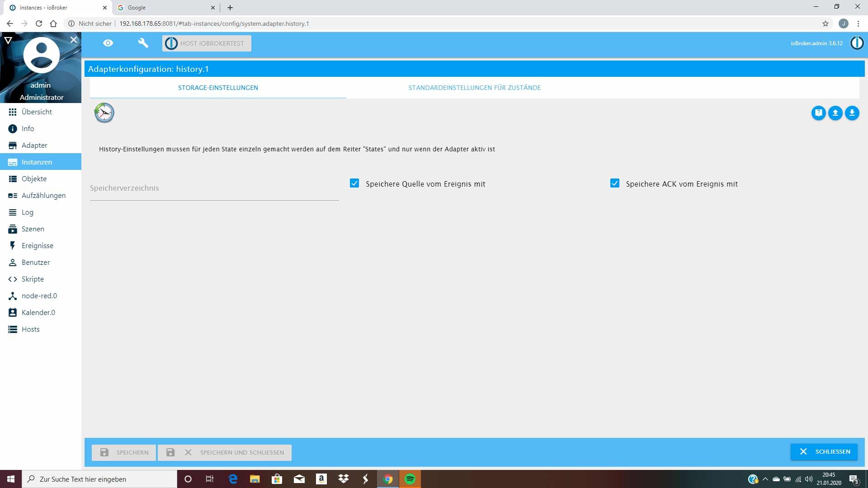Close the user panel with X icon
The image size is (868, 488).
(74, 40)
